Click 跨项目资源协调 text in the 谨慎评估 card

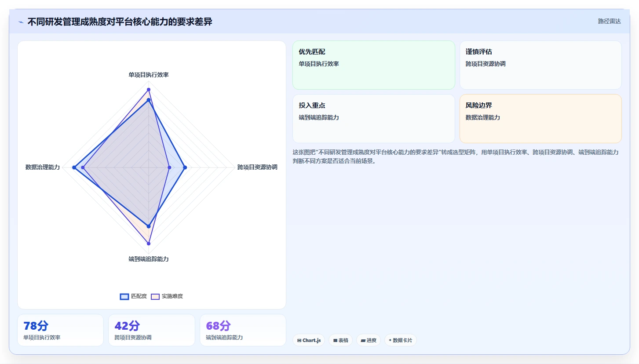[486, 64]
